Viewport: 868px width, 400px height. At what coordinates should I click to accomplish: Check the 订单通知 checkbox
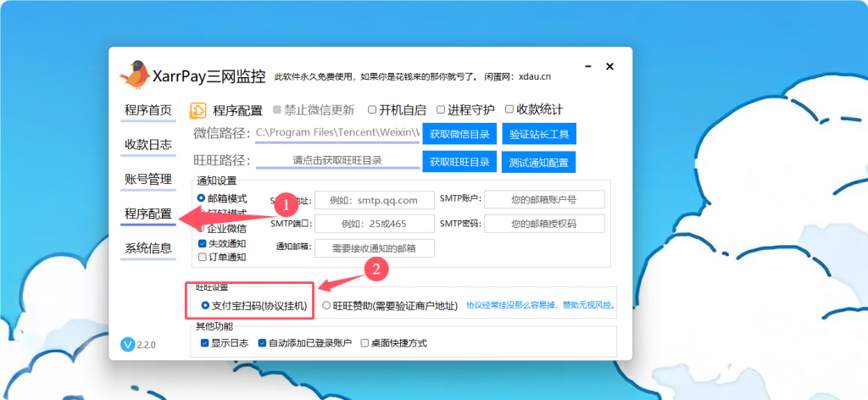[202, 257]
